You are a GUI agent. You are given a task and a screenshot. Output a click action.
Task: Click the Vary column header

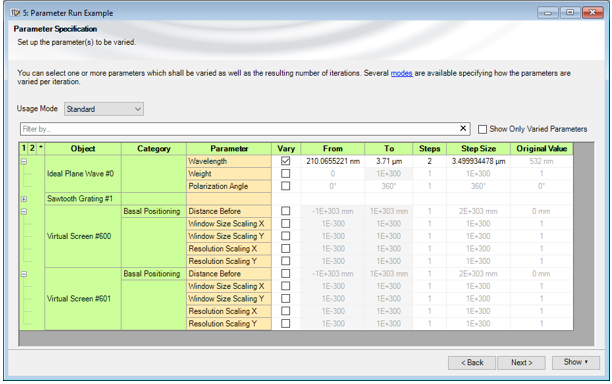tap(286, 148)
